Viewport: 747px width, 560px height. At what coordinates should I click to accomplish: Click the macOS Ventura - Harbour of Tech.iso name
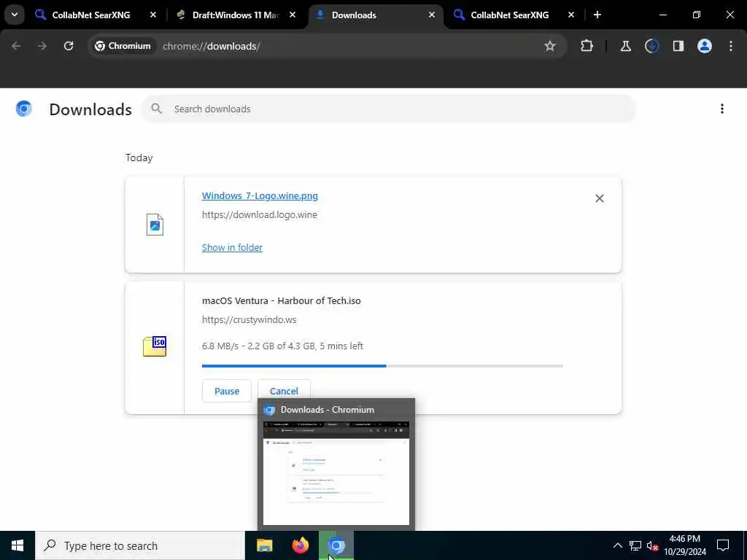(x=281, y=301)
